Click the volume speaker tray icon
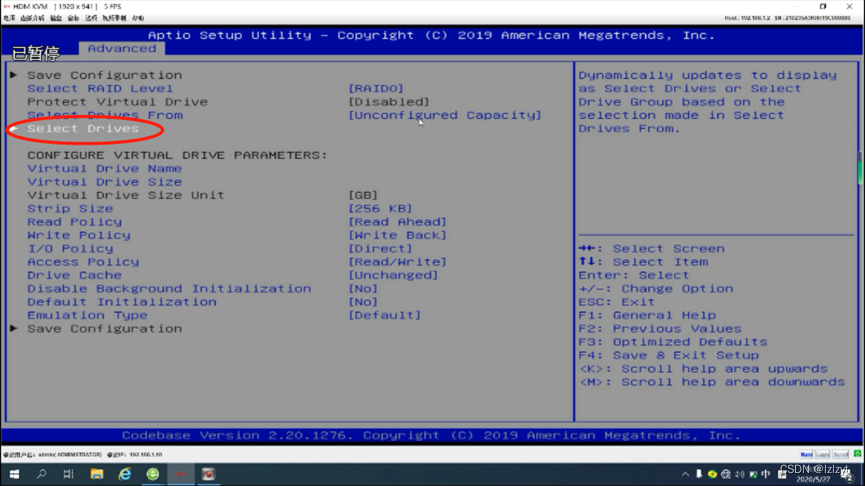The height and width of the screenshot is (486, 865). pos(740,474)
